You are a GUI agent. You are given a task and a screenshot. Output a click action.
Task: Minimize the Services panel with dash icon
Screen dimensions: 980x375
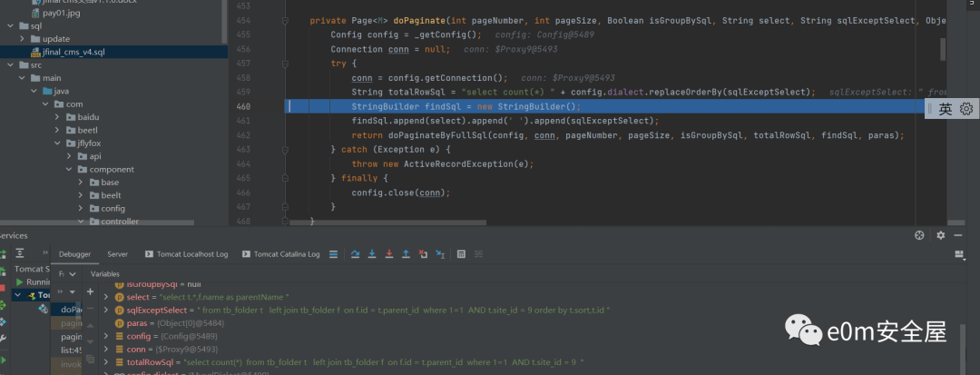[x=959, y=236]
